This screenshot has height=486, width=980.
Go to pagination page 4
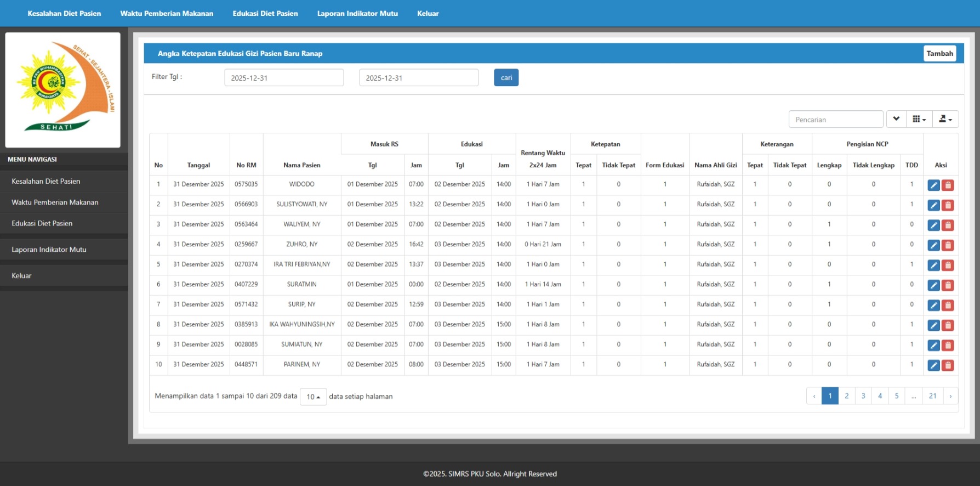[880, 395]
